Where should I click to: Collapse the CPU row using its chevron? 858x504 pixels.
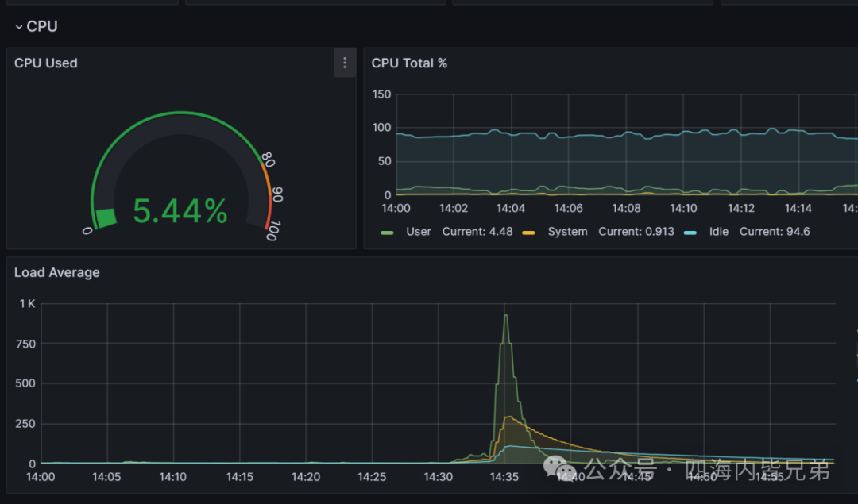coord(18,27)
